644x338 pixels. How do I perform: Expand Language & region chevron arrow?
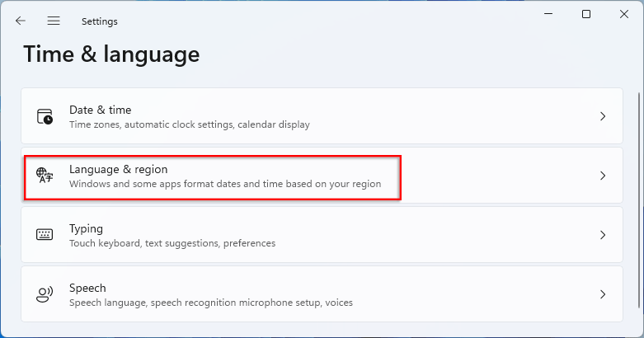pos(603,176)
